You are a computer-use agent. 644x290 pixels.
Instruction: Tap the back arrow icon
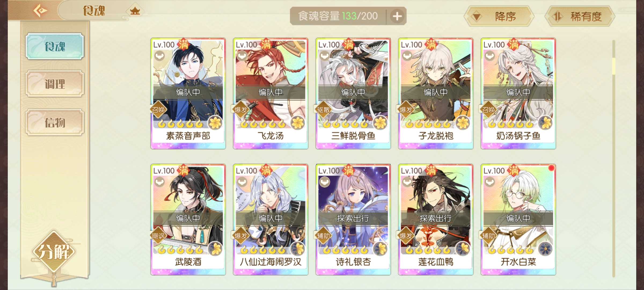40,11
